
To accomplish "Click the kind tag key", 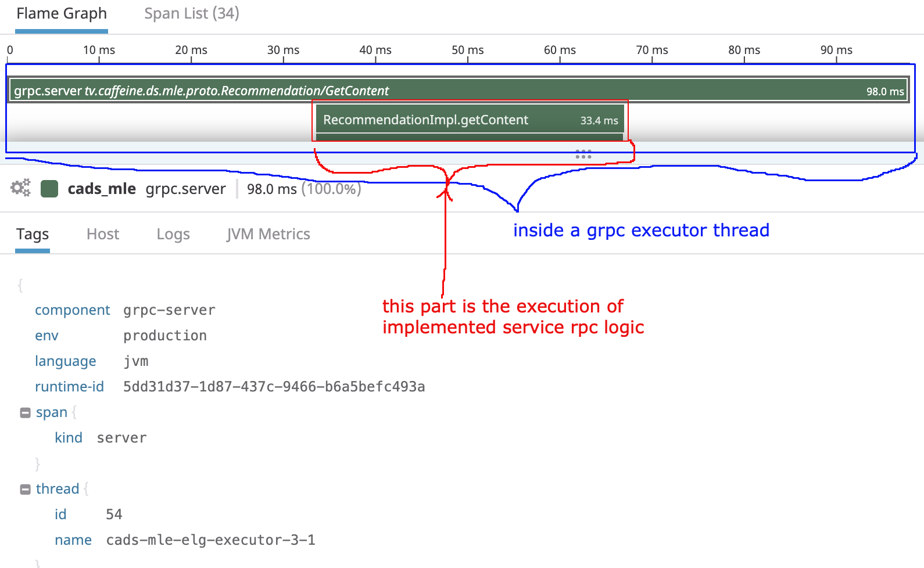I will tap(69, 438).
